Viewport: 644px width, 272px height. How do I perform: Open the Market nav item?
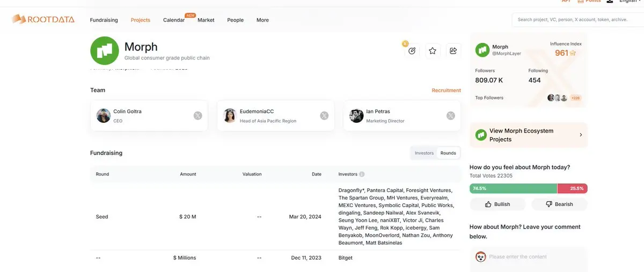pos(206,20)
